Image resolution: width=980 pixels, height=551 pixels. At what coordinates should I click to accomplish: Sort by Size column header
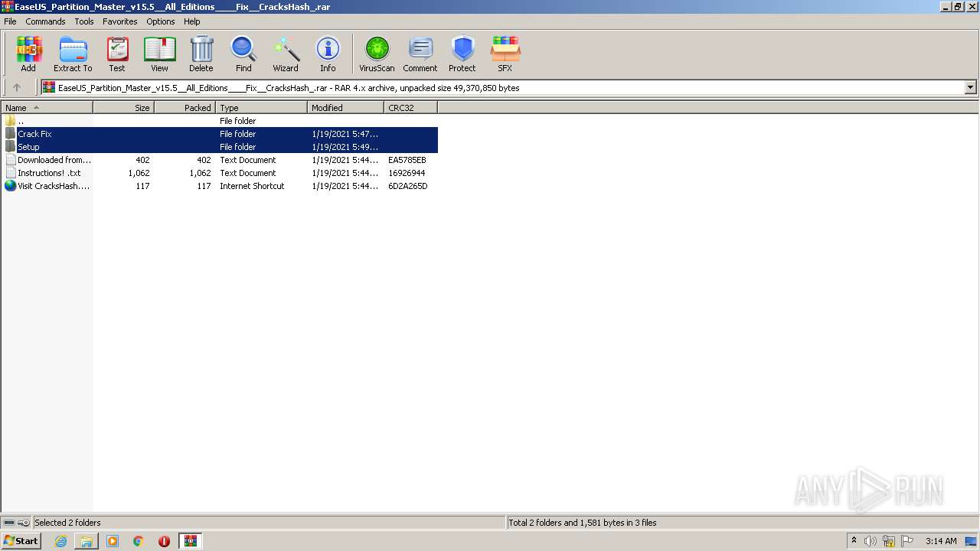tap(123, 108)
